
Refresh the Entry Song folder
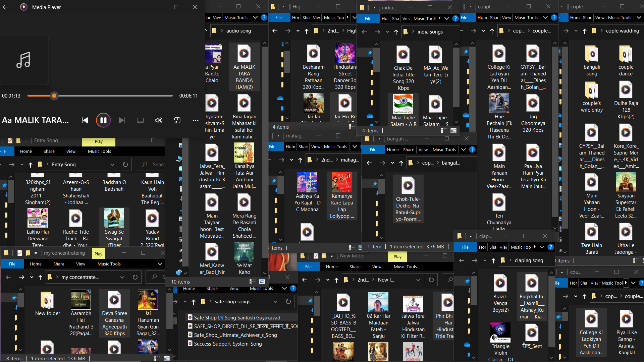[x=125, y=165]
